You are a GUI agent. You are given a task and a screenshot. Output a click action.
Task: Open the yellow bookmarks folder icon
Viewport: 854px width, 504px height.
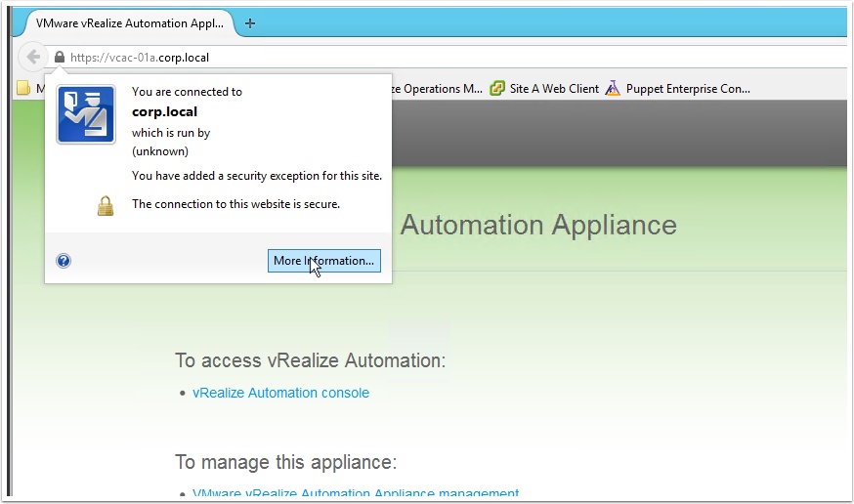point(23,88)
